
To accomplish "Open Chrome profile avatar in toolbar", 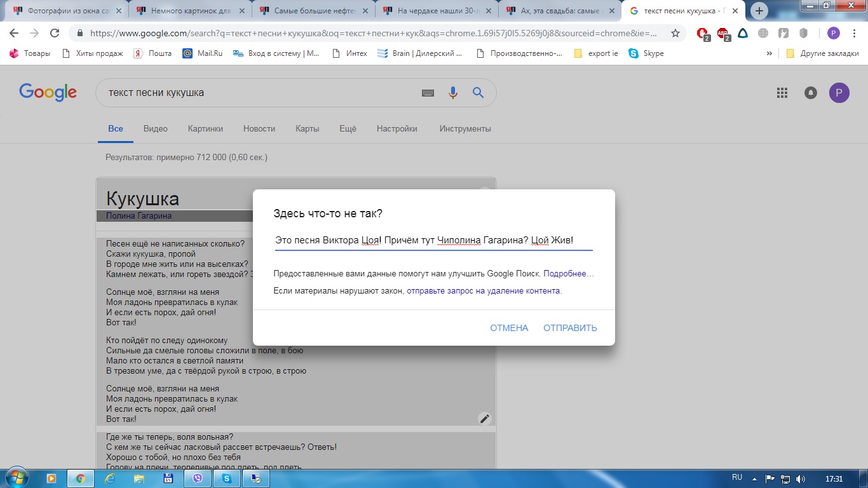I will (x=834, y=34).
